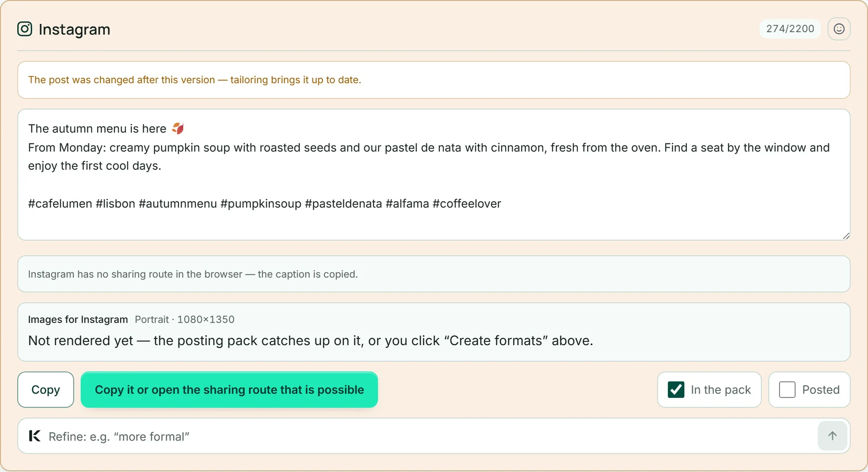
Task: Click the Not rendered yet message
Action: tap(311, 341)
